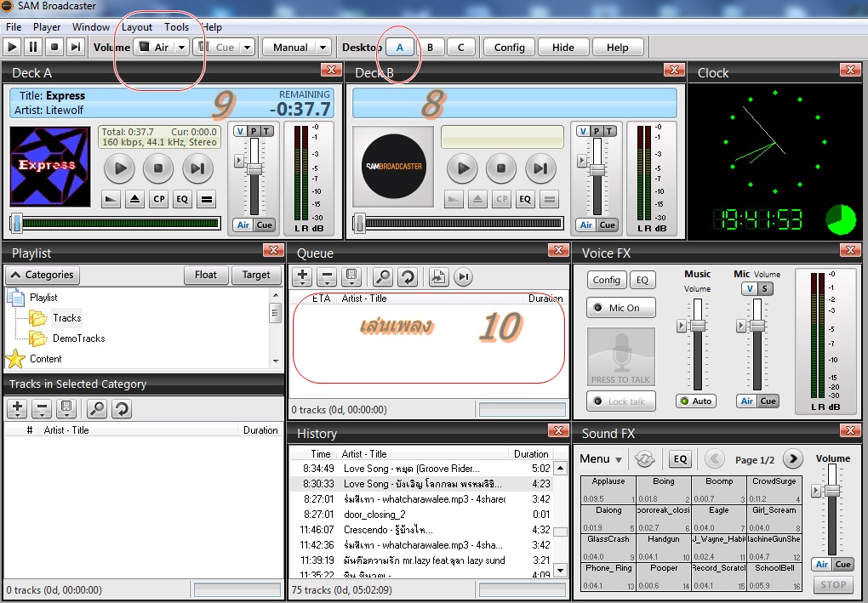
Task: Toggle Auto music volume in Voice FX
Action: [696, 401]
